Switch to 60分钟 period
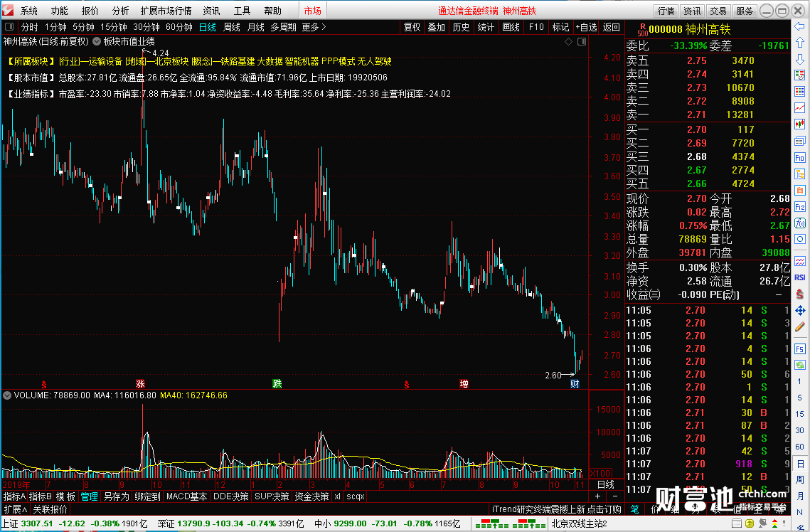Viewport: 810px width, 532px height. 178,27
